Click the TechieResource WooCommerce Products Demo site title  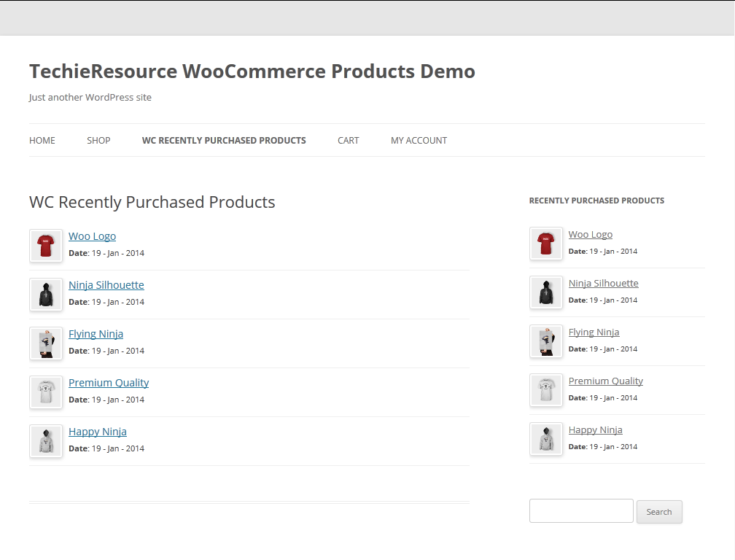click(x=252, y=71)
